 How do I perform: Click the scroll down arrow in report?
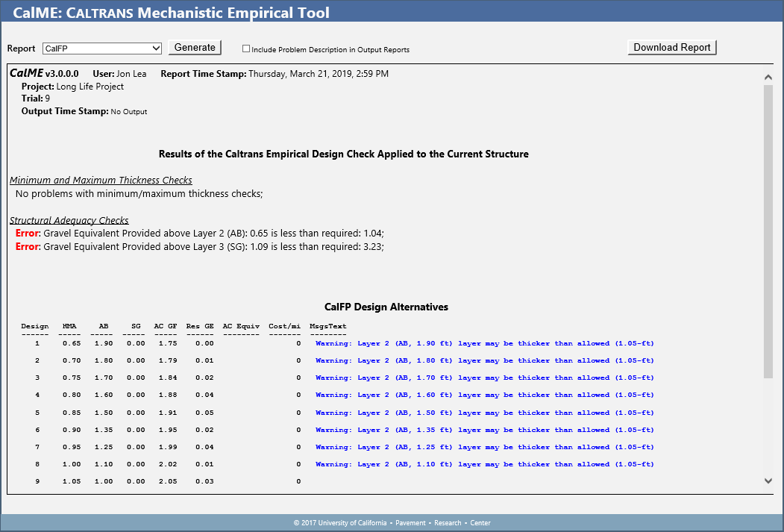[768, 481]
